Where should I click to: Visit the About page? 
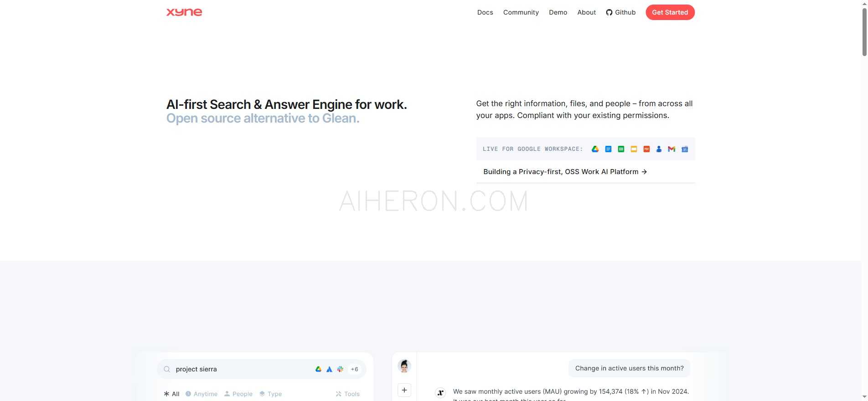click(586, 12)
